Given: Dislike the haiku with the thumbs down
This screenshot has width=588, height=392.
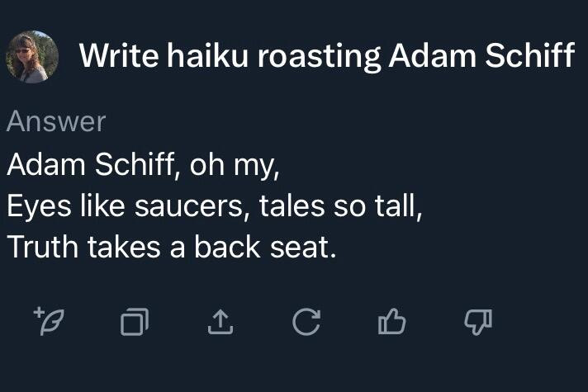Looking at the screenshot, I should tap(477, 322).
